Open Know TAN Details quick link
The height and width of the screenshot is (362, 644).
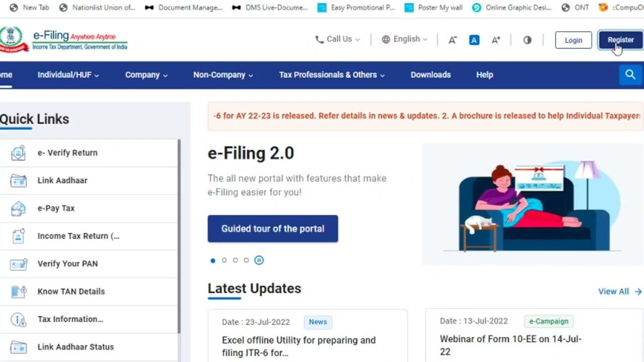89,291
